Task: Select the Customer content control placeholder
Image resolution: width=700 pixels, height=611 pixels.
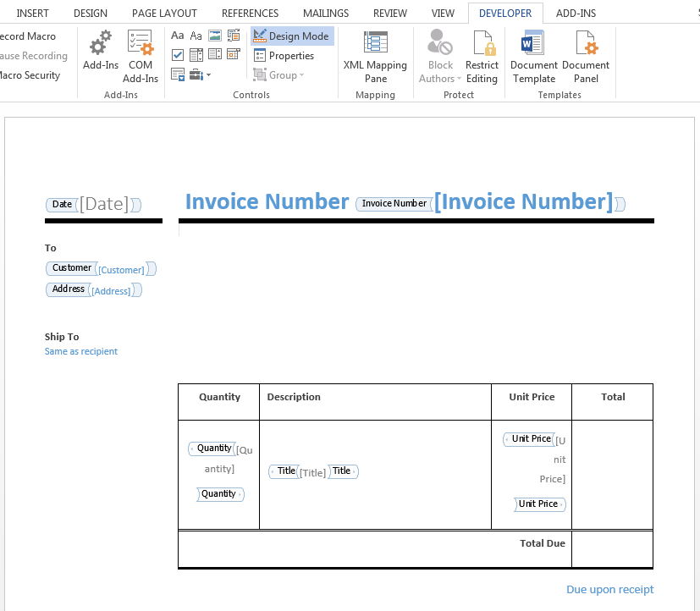Action: click(x=121, y=270)
